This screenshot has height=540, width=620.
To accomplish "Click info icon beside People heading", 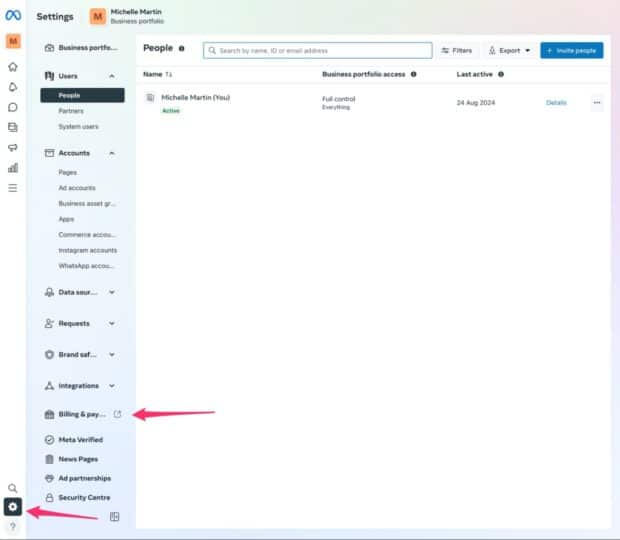I will 181,49.
